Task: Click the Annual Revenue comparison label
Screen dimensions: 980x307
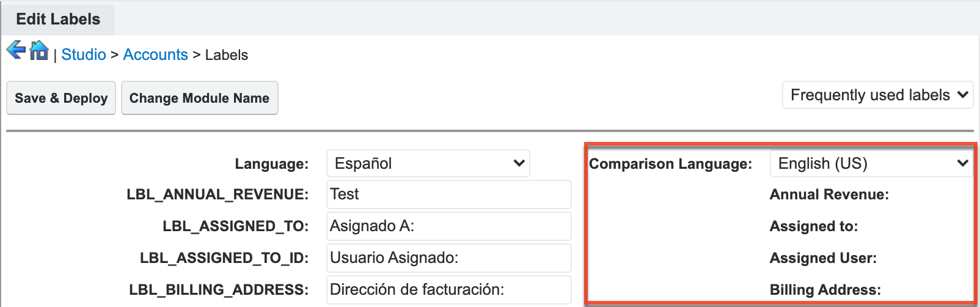Action: [829, 194]
